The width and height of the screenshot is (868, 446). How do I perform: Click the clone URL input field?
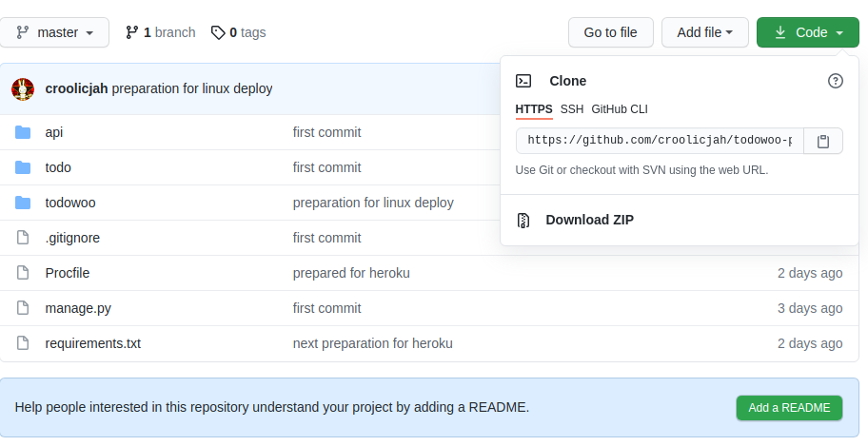pos(660,141)
